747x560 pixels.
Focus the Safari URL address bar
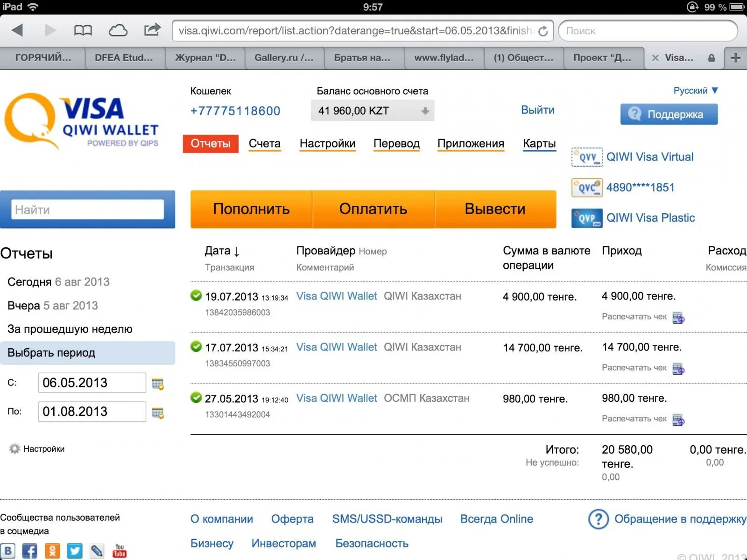(x=355, y=31)
